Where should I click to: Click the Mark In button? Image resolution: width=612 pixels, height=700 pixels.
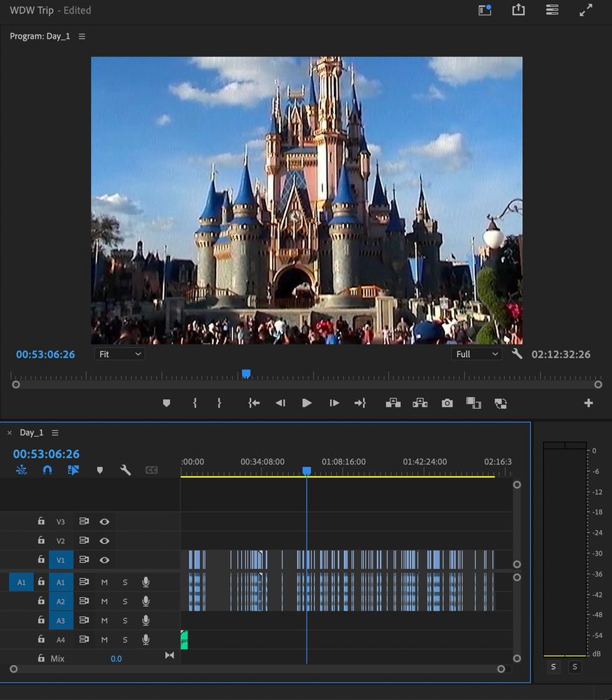[x=195, y=403]
